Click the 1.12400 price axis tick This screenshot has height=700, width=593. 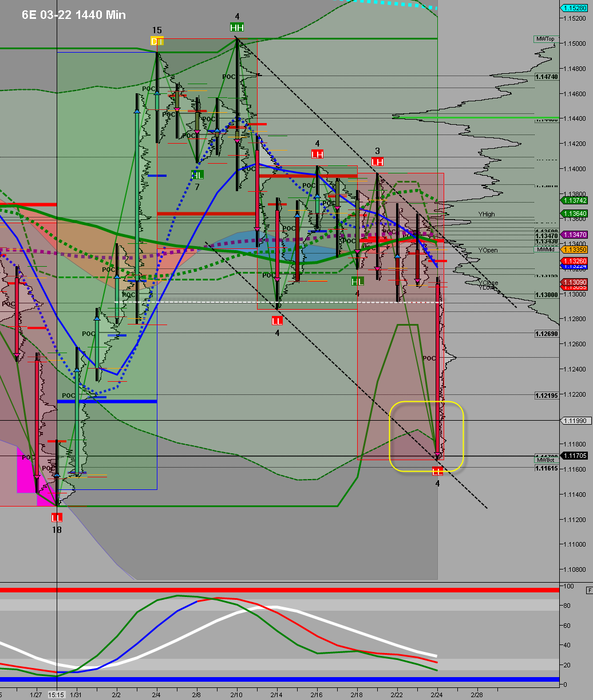coord(575,369)
